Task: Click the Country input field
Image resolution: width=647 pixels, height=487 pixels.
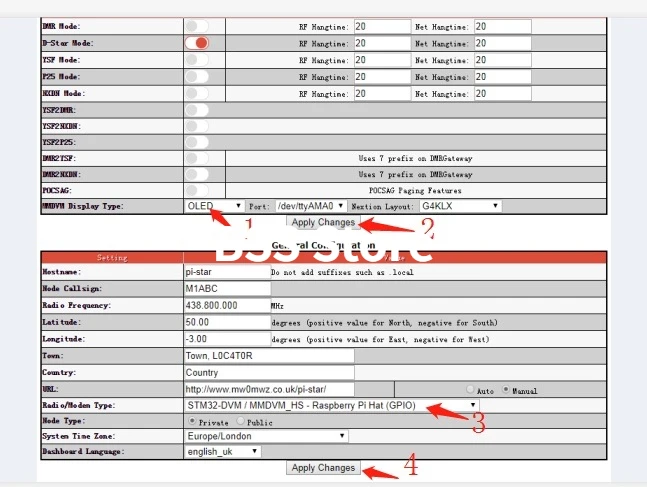Action: pyautogui.click(x=269, y=373)
